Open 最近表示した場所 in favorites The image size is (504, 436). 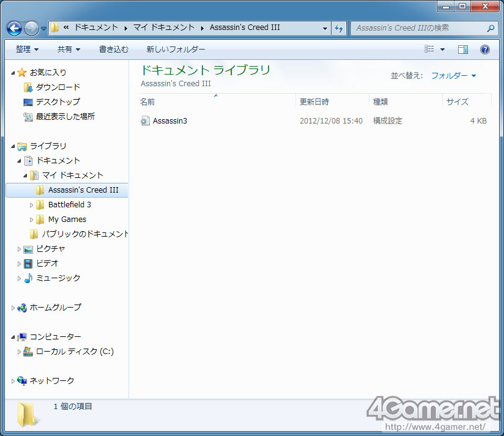pos(65,116)
